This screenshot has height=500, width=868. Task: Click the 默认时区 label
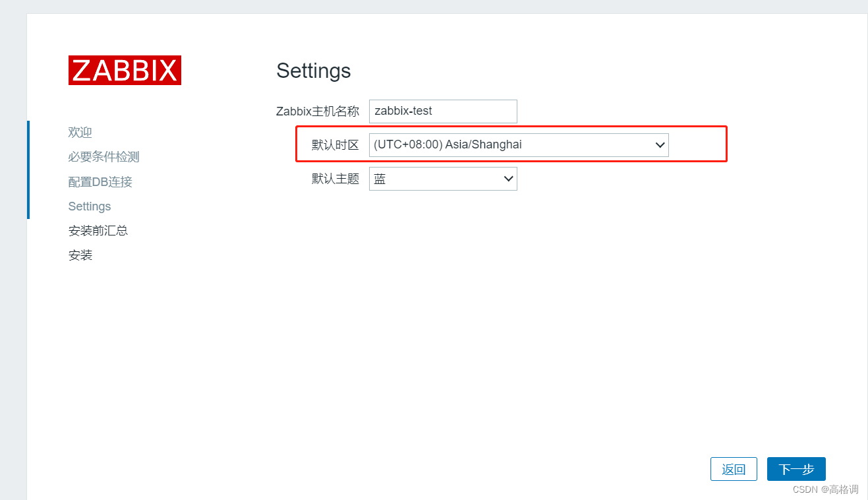click(x=335, y=145)
